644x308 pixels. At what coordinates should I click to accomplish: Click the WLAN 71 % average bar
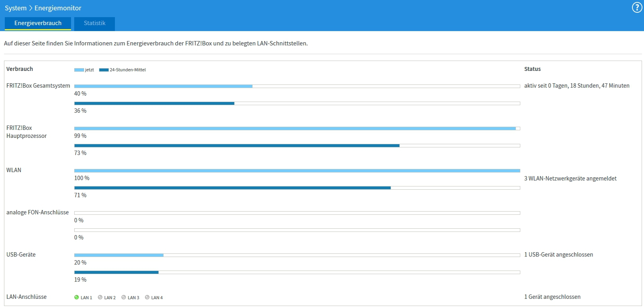point(232,188)
